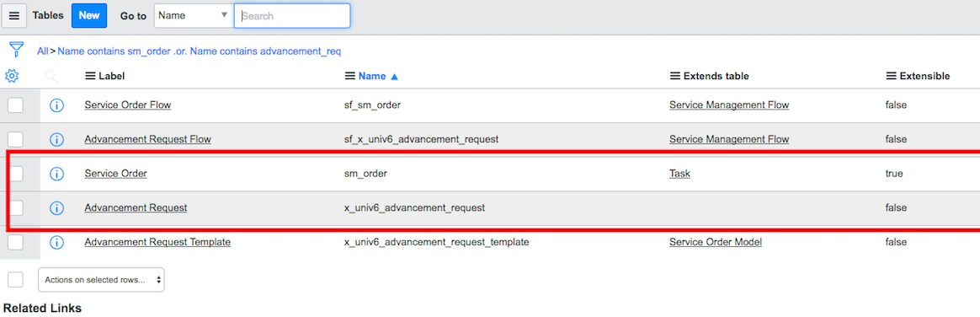Click the sm_order name cell
Viewport: 980px width, 317px height.
tap(365, 174)
